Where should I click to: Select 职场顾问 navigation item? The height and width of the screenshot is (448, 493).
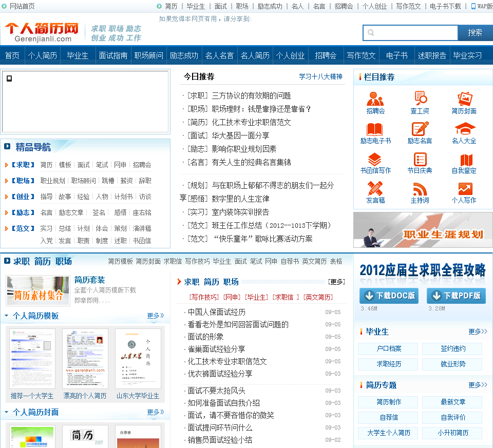pos(148,55)
